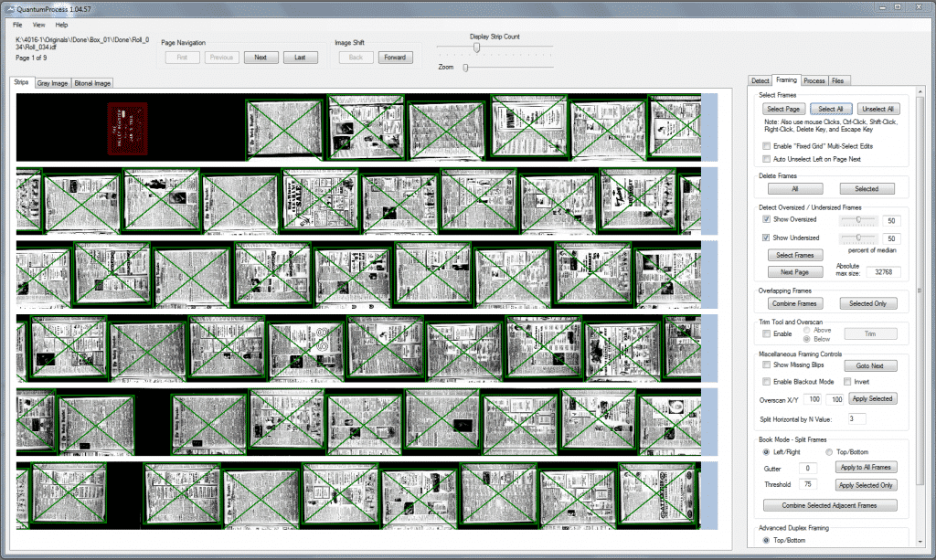Click the Framing panel scrollbar up arrow

click(x=920, y=92)
